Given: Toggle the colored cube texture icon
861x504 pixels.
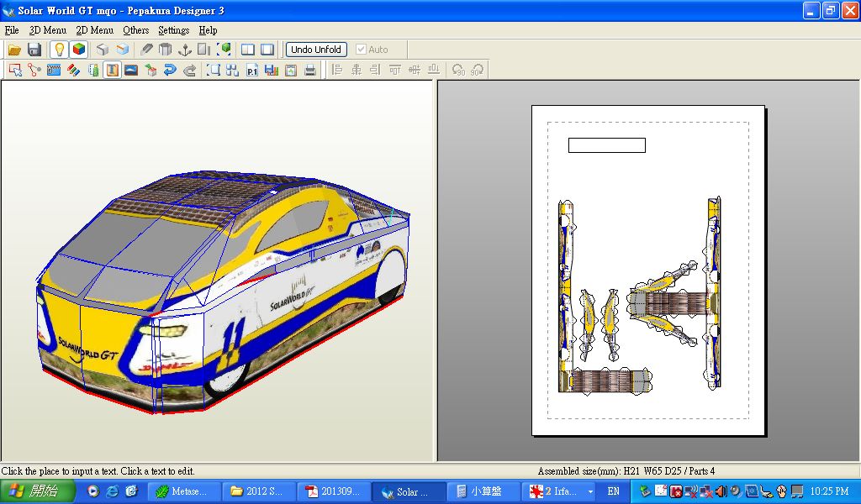Looking at the screenshot, I should (x=79, y=50).
